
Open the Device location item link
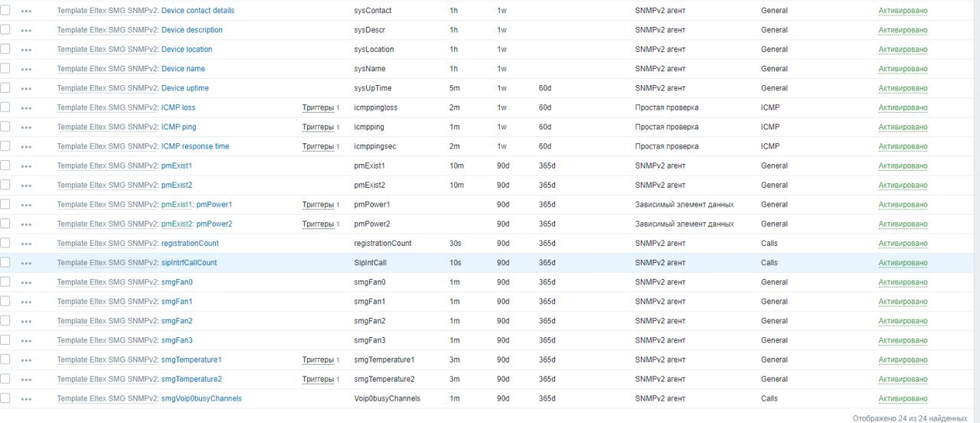click(187, 49)
